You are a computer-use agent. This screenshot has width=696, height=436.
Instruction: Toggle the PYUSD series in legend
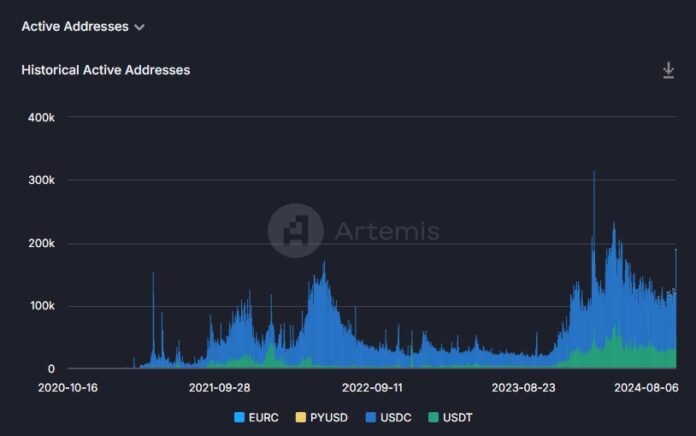322,417
